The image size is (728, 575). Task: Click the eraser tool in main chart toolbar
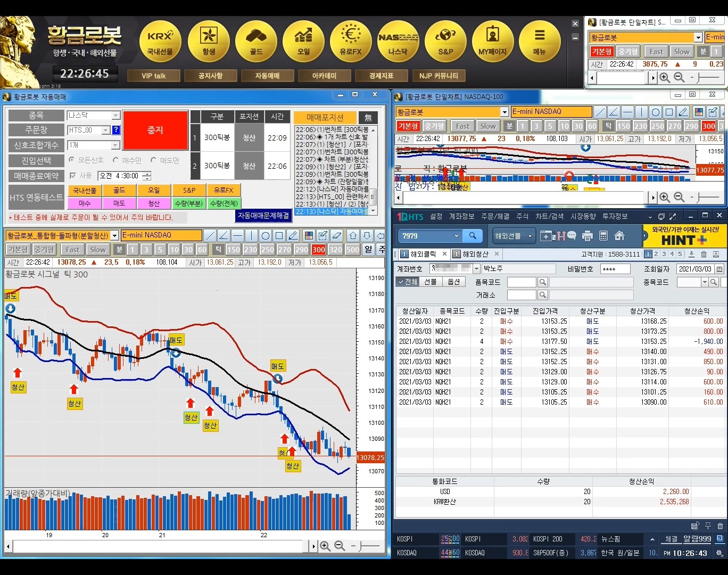pos(337,235)
